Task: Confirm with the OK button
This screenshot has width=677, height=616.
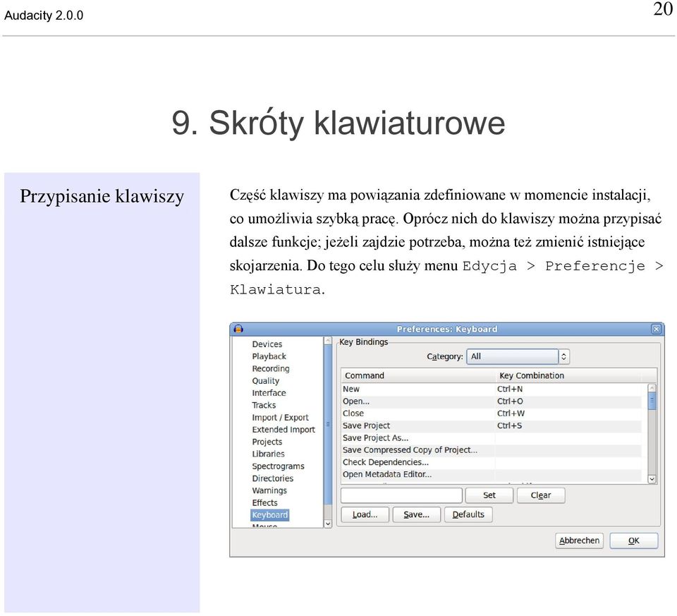Action: 634,540
